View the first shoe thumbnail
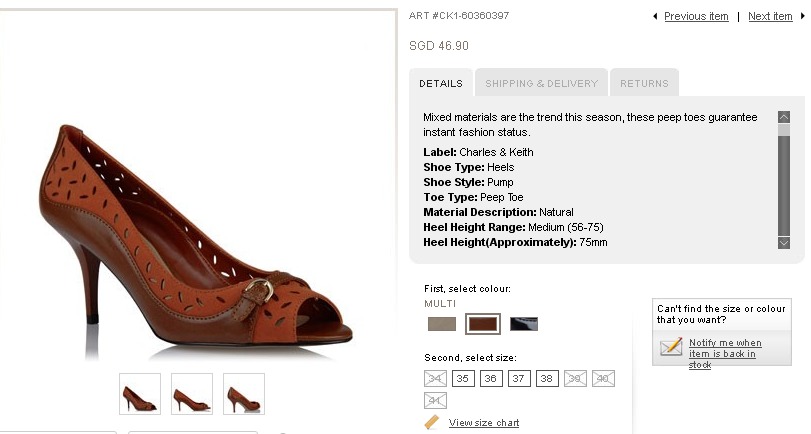811x434 pixels. click(140, 394)
